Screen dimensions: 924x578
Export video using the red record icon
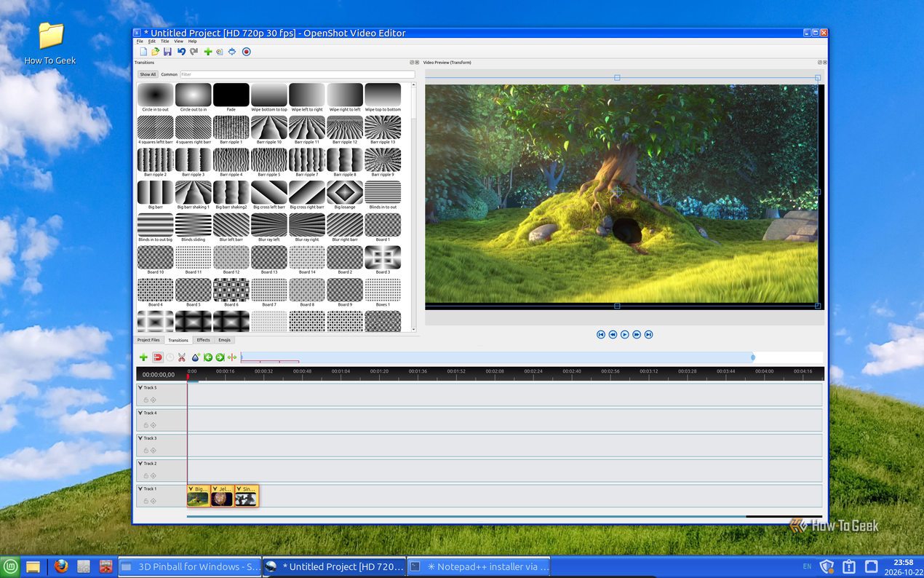(x=247, y=52)
